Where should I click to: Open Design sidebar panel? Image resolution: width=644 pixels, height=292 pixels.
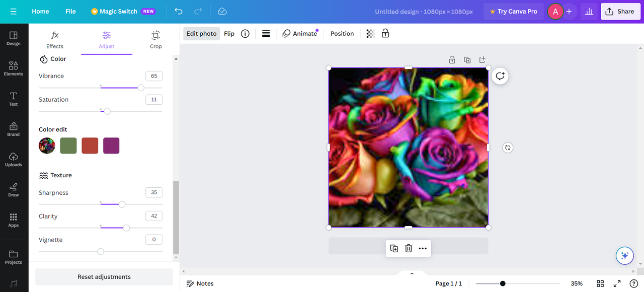(x=14, y=38)
